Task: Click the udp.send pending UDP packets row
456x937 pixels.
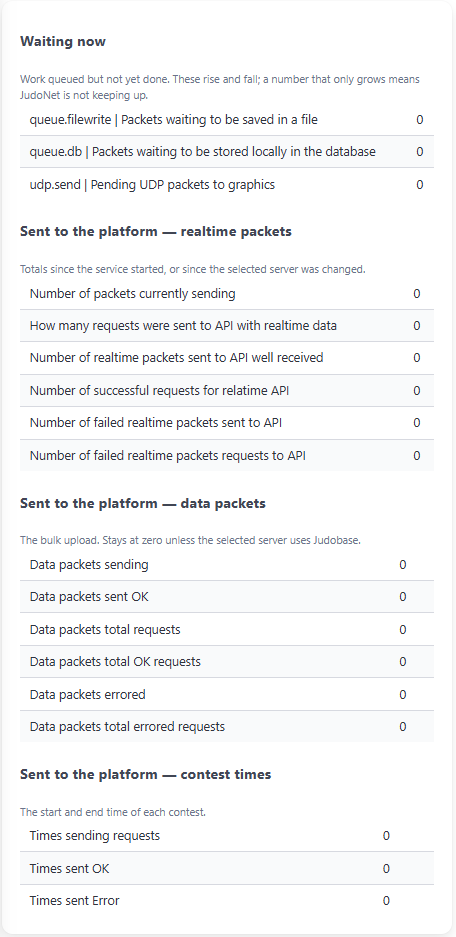Action: coord(227,185)
